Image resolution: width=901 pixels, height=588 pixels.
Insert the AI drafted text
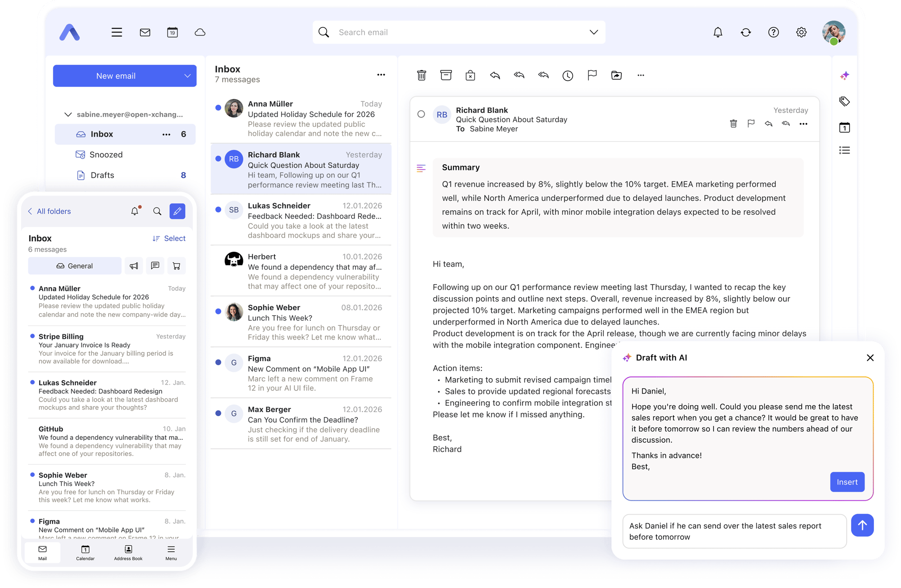pos(847,482)
